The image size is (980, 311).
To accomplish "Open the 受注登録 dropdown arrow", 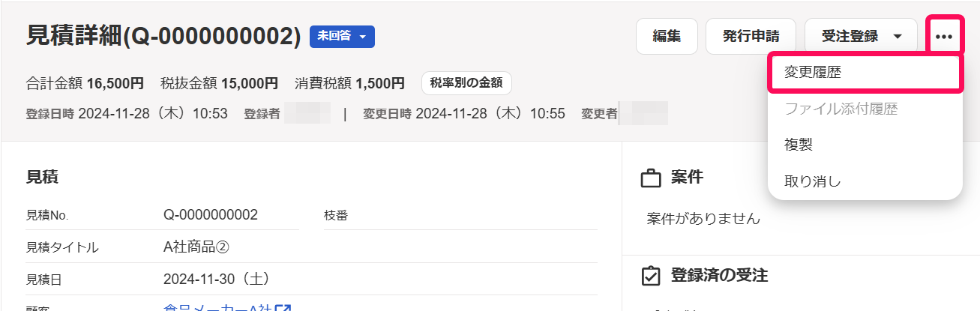I will [898, 36].
